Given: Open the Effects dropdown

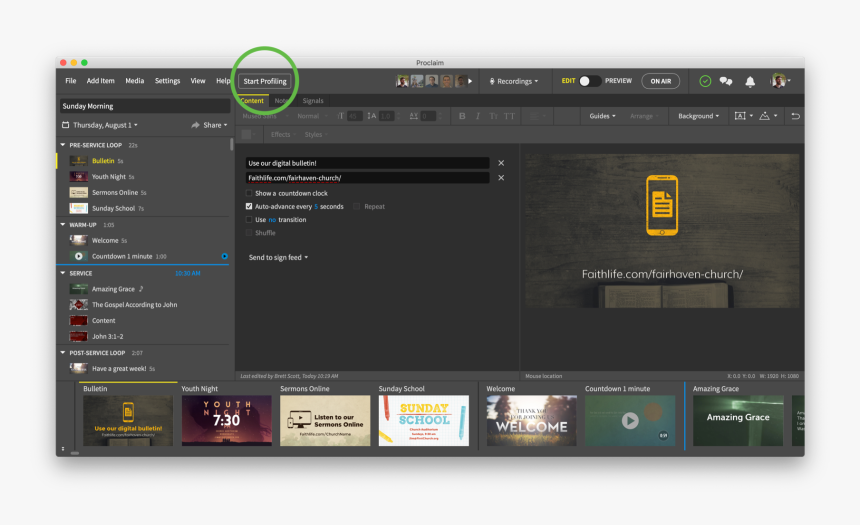Looking at the screenshot, I should pyautogui.click(x=283, y=134).
